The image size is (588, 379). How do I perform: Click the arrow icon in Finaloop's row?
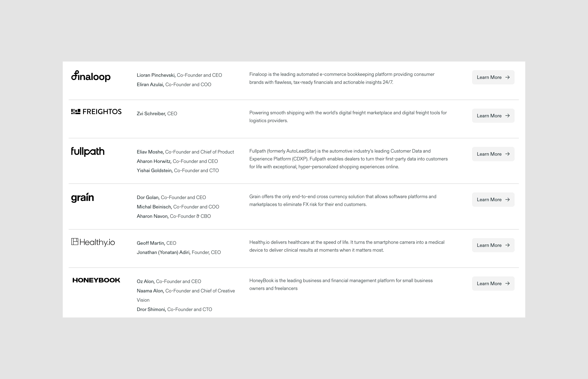click(507, 77)
